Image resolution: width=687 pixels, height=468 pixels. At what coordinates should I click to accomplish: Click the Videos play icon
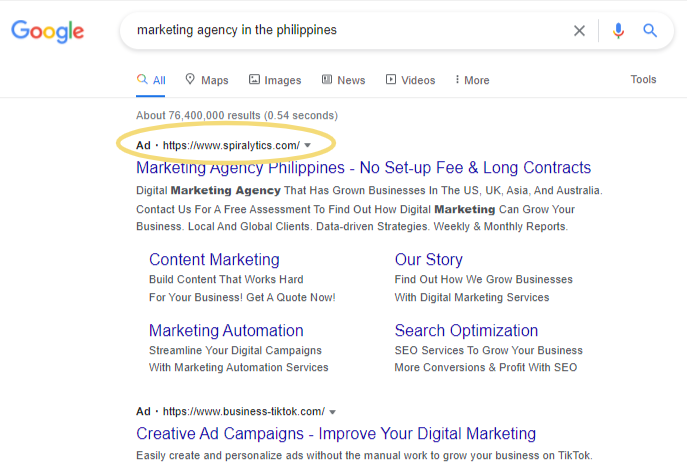391,79
